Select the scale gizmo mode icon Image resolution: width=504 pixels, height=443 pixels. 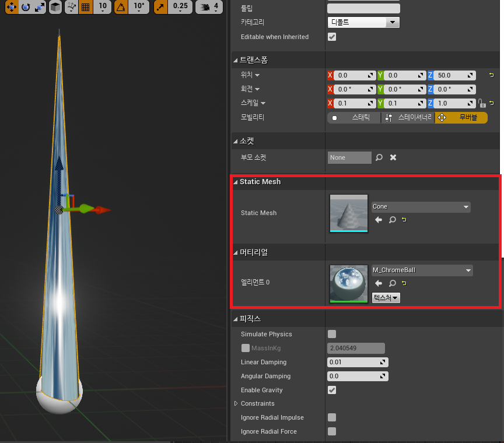tap(40, 7)
